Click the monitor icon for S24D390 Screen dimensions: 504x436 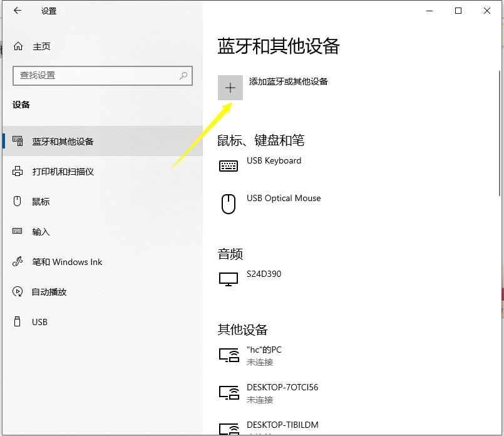tap(229, 279)
